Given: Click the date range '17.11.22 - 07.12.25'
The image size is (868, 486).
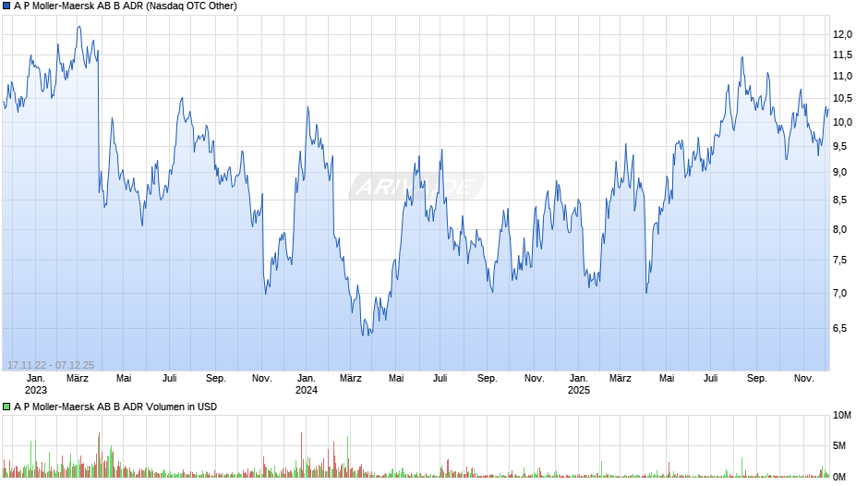Looking at the screenshot, I should [51, 365].
